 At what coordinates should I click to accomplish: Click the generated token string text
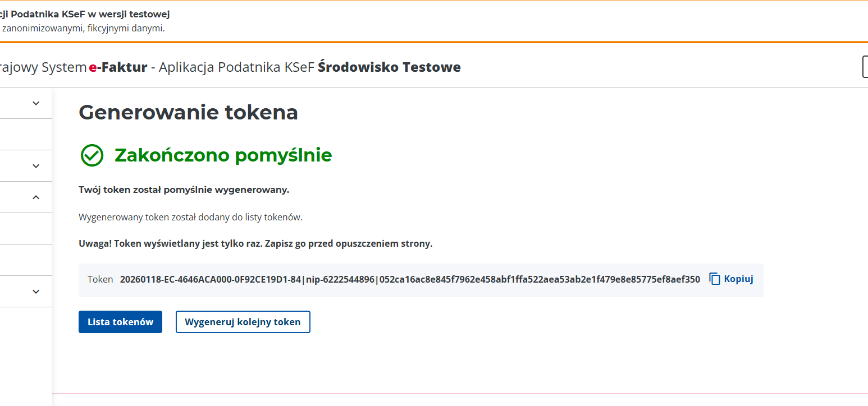pos(410,279)
